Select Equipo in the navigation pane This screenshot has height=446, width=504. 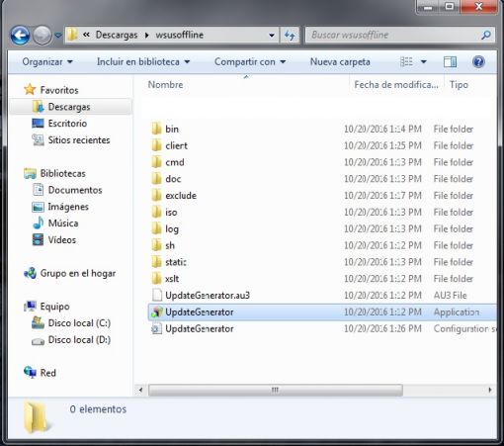tap(54, 307)
